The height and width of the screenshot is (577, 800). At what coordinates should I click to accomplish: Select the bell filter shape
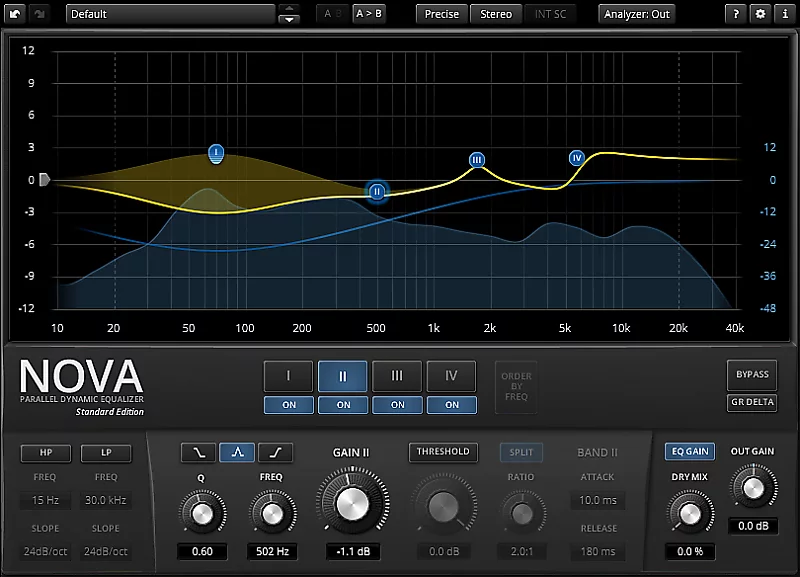pos(237,453)
